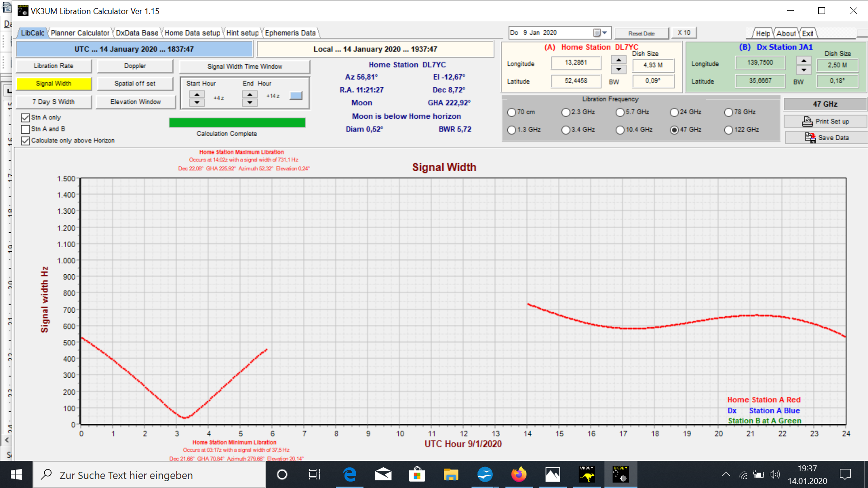Screen dimensions: 868x488
Task: Click the Save Data icon
Action: [x=810, y=138]
